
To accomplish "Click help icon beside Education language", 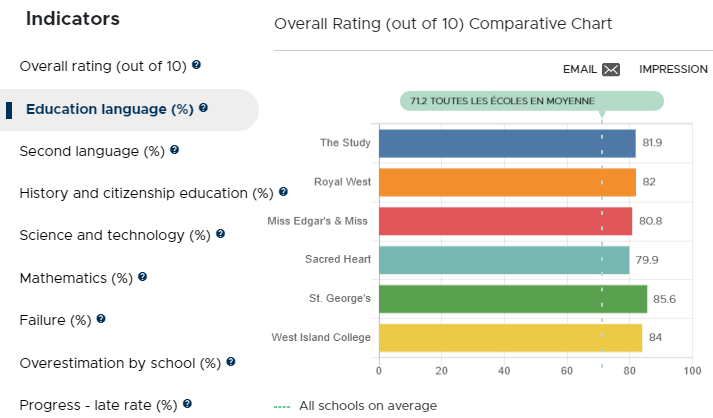I will tap(203, 107).
